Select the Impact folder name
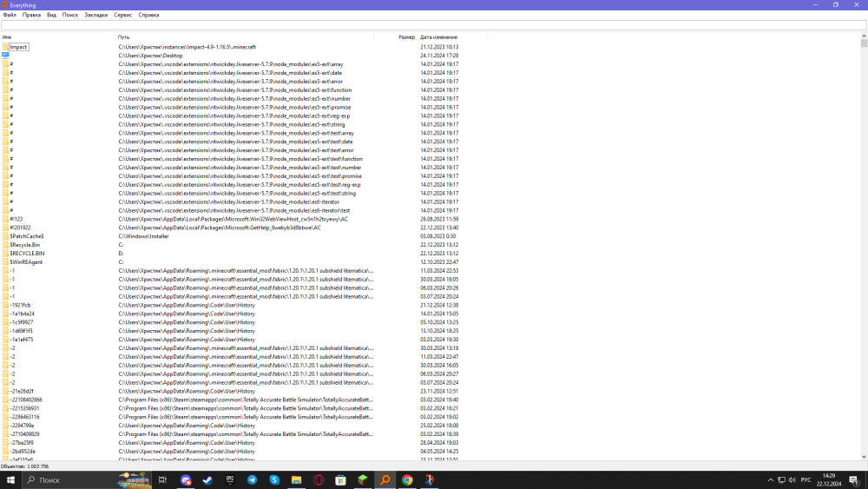 click(x=18, y=47)
